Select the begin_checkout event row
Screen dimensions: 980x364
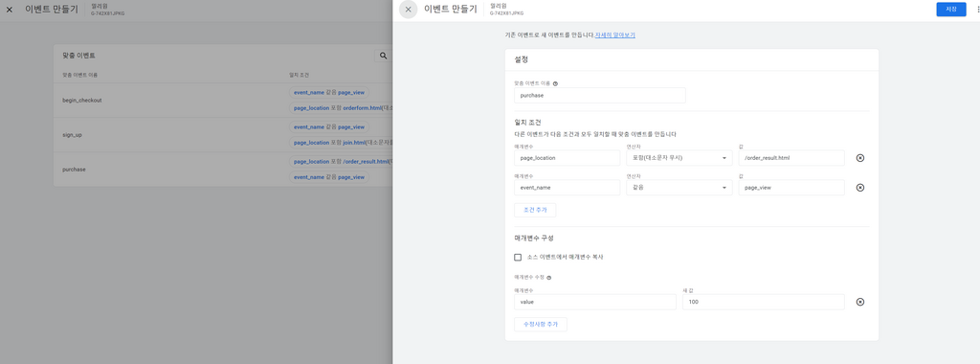point(223,100)
